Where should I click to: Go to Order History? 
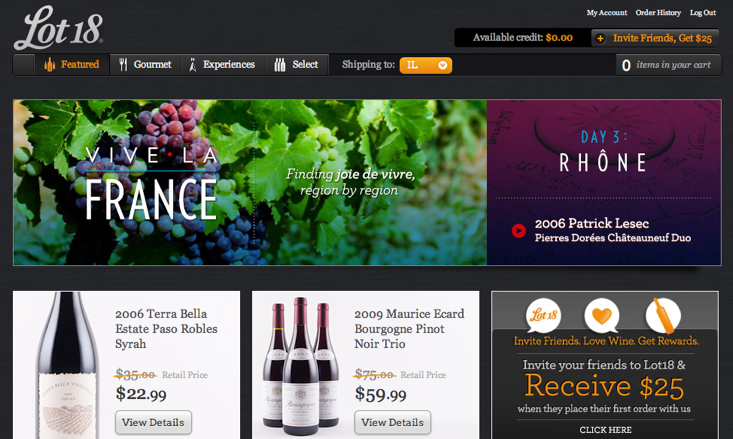coord(658,13)
